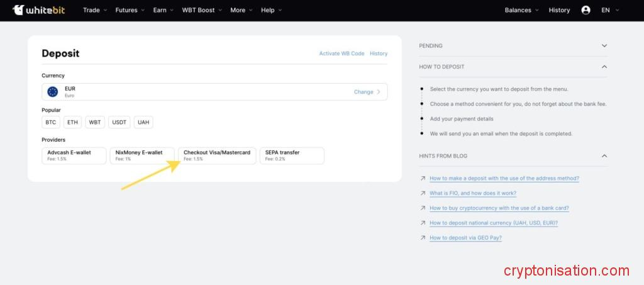Click the EUR flag currency icon
The height and width of the screenshot is (285, 644).
[x=52, y=92]
